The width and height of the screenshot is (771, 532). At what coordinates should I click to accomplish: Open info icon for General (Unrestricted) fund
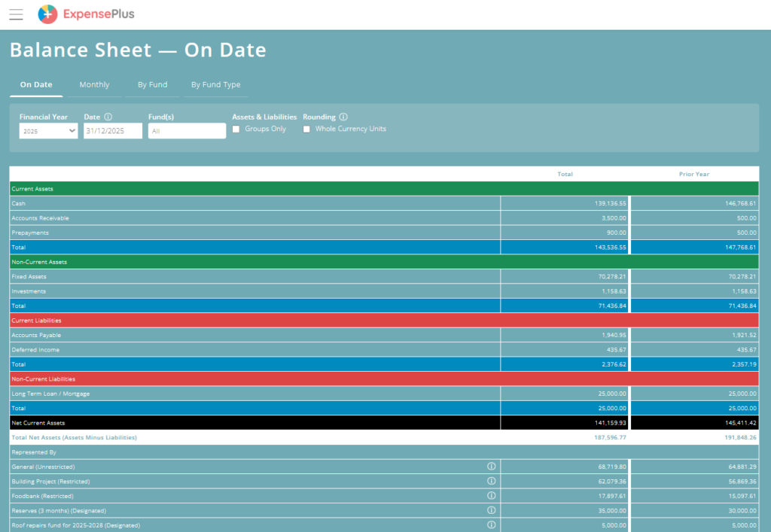tap(491, 467)
